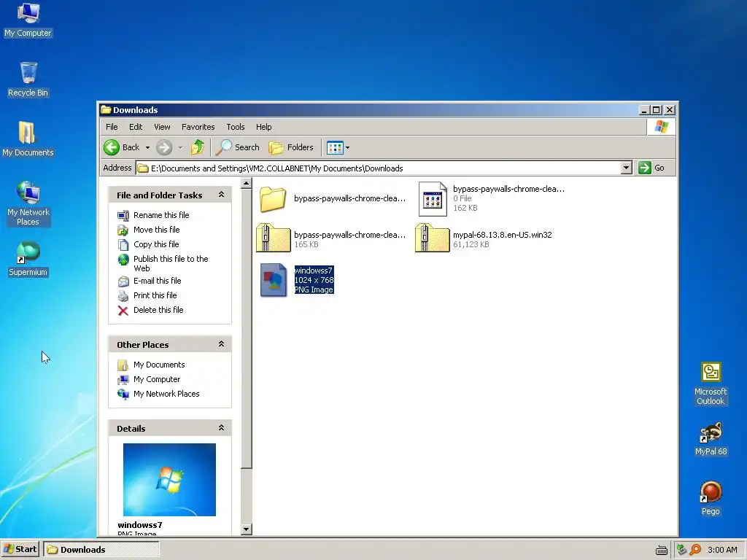Maximize the Downloads window
The height and width of the screenshot is (560, 747).
[x=657, y=109]
